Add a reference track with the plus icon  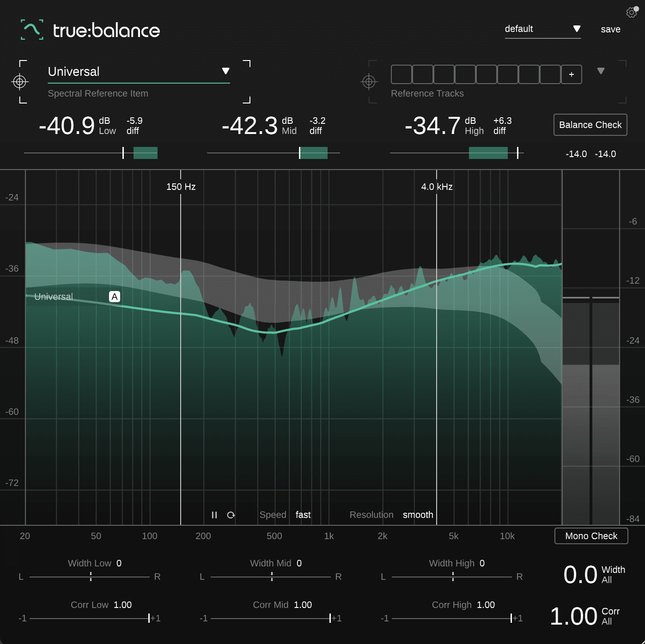[x=571, y=74]
